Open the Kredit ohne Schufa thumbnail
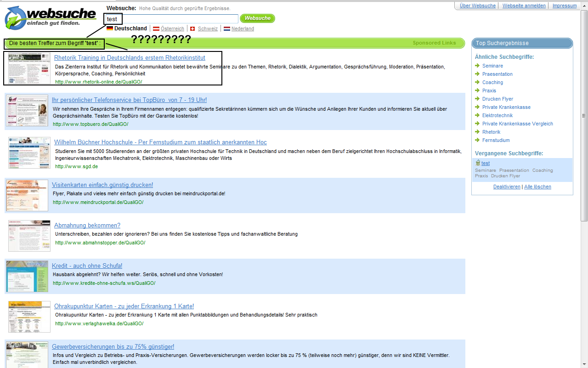The height and width of the screenshot is (368, 588). click(x=27, y=276)
